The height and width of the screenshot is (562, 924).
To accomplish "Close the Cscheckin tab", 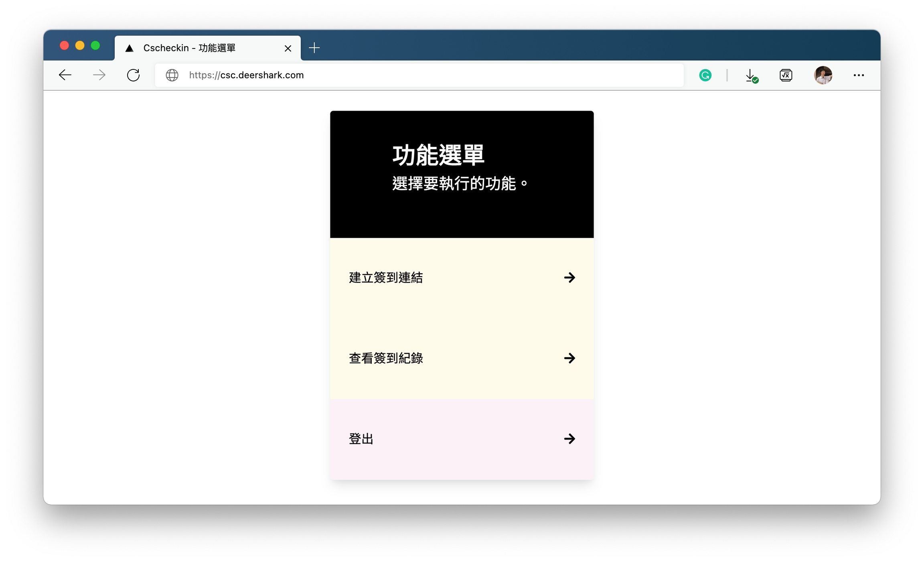I will tap(288, 49).
